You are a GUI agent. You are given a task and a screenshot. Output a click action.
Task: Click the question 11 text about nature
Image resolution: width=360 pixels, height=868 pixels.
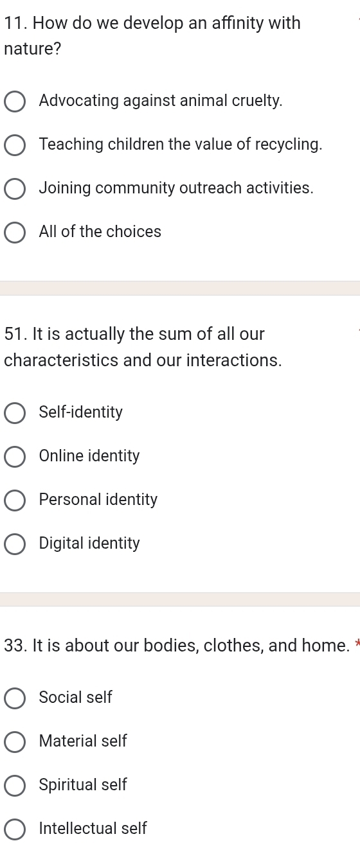coord(152,36)
